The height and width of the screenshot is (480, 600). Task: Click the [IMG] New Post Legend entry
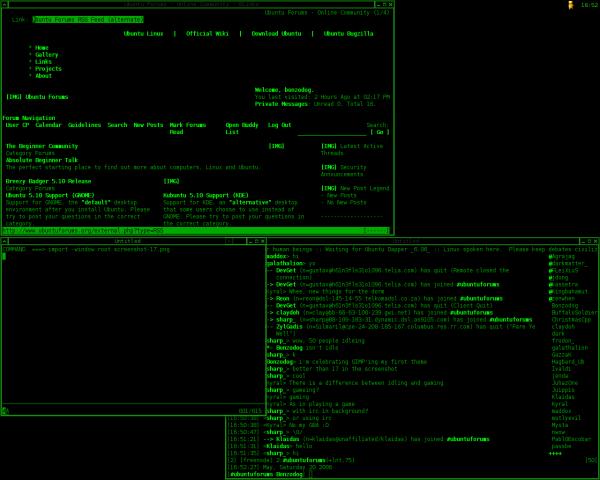[x=355, y=188]
